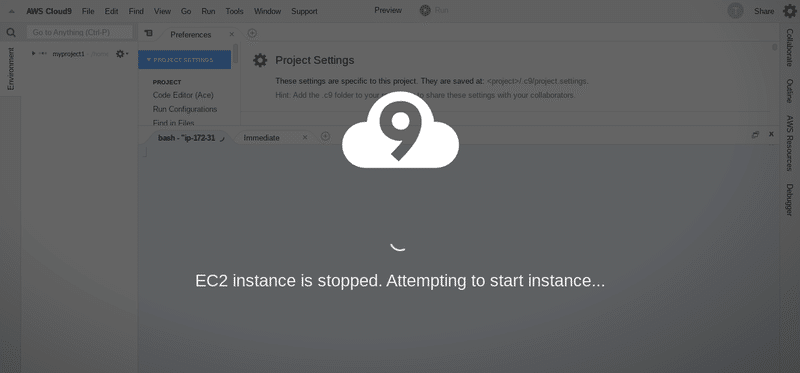The height and width of the screenshot is (373, 800).
Task: Click the Cloud9 cloud logo
Action: (401, 130)
